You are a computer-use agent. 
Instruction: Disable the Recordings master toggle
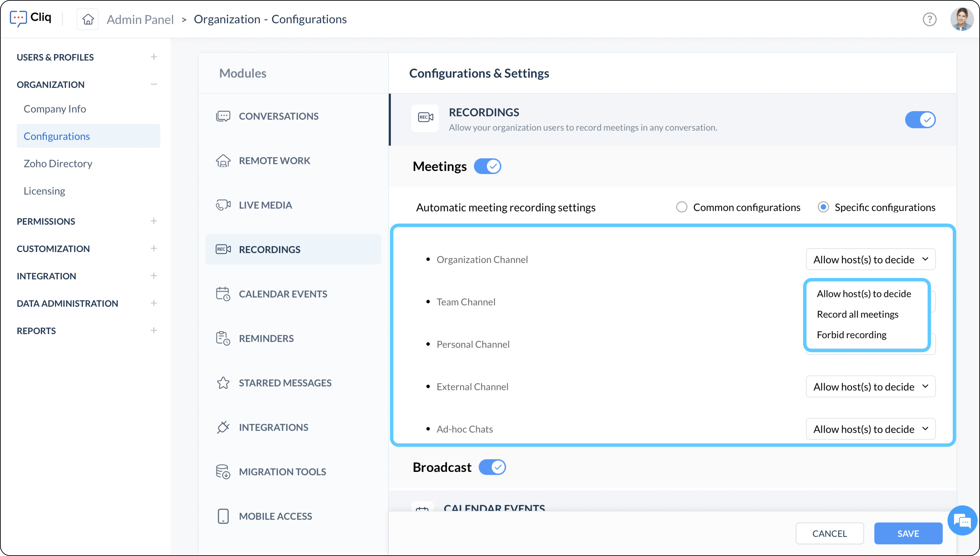coord(920,120)
